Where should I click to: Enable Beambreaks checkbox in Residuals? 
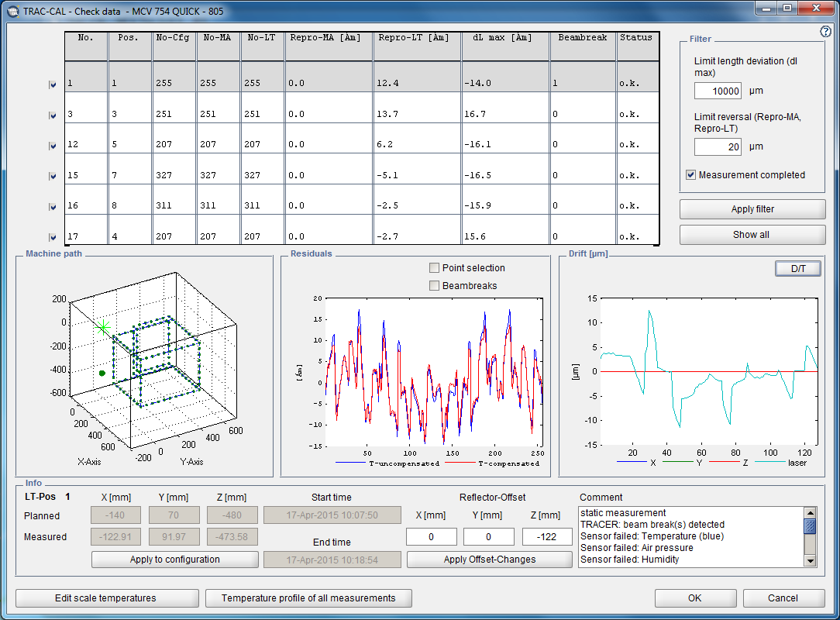(435, 286)
